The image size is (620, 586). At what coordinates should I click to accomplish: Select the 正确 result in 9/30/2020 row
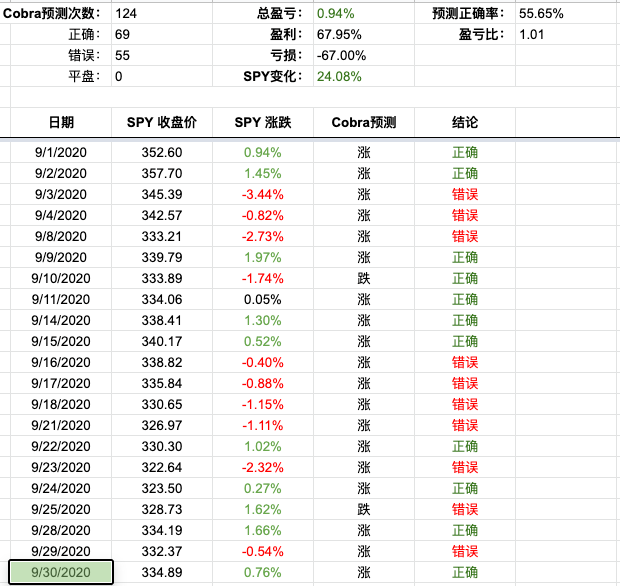[x=465, y=571]
